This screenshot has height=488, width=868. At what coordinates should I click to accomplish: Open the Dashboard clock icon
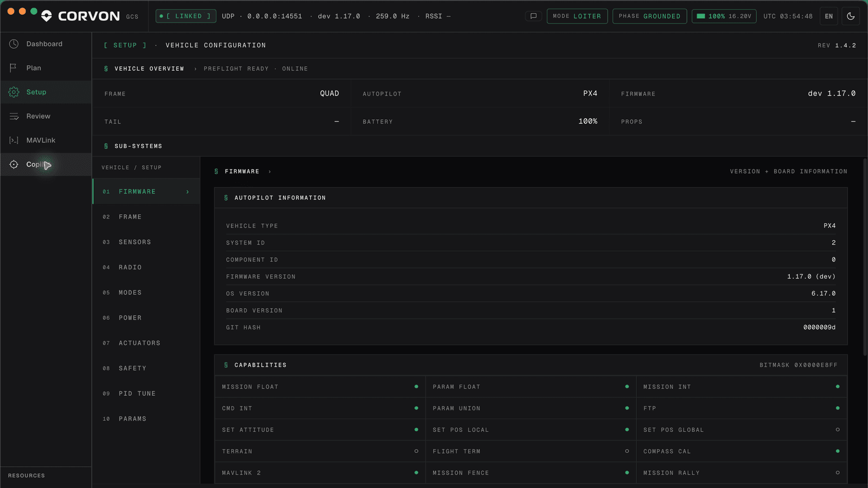point(14,44)
